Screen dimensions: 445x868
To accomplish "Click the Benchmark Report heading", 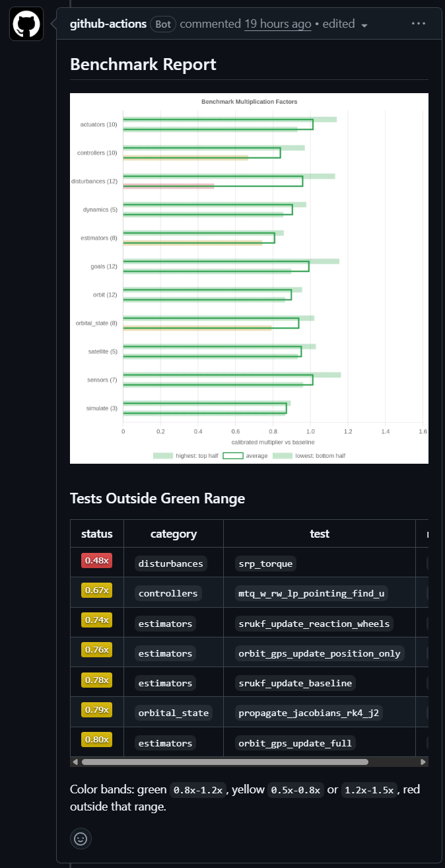I will pos(143,64).
